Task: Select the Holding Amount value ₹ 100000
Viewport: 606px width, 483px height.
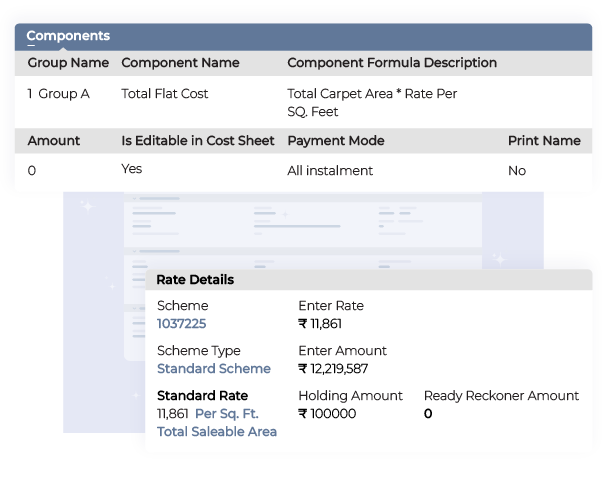Action: coord(327,413)
